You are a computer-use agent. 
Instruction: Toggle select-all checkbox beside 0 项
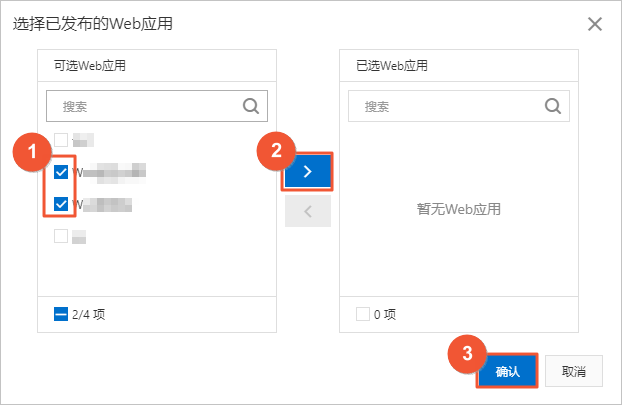(x=363, y=314)
